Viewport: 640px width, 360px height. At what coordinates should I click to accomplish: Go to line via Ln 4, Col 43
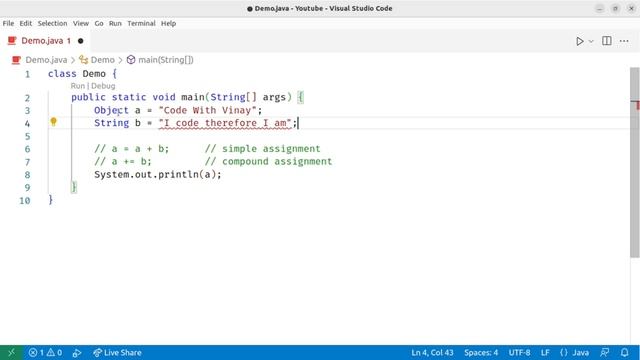coord(432,353)
